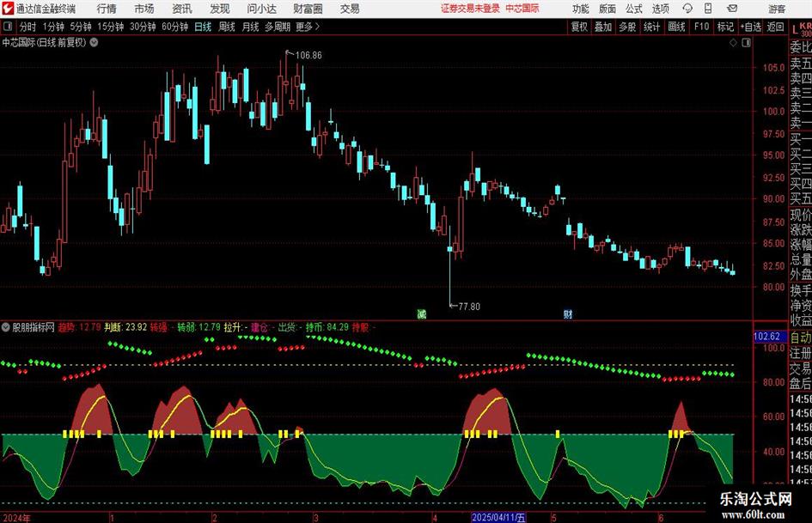The height and width of the screenshot is (523, 812).
Task: Select the 30分钟 period tab
Action: tap(143, 27)
